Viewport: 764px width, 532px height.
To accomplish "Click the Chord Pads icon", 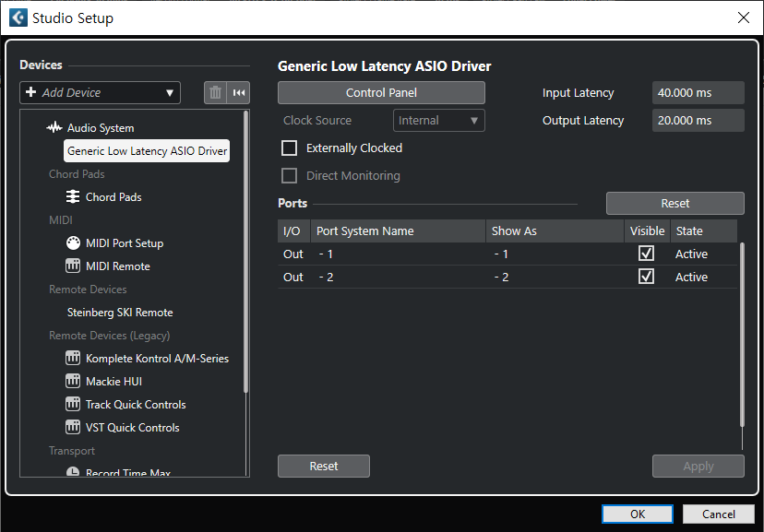I will coord(73,196).
